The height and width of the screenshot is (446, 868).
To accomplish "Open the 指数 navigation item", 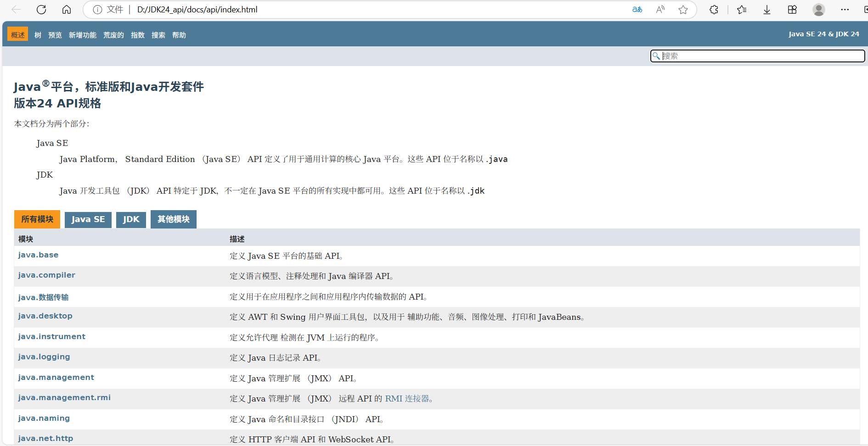I will click(x=138, y=35).
